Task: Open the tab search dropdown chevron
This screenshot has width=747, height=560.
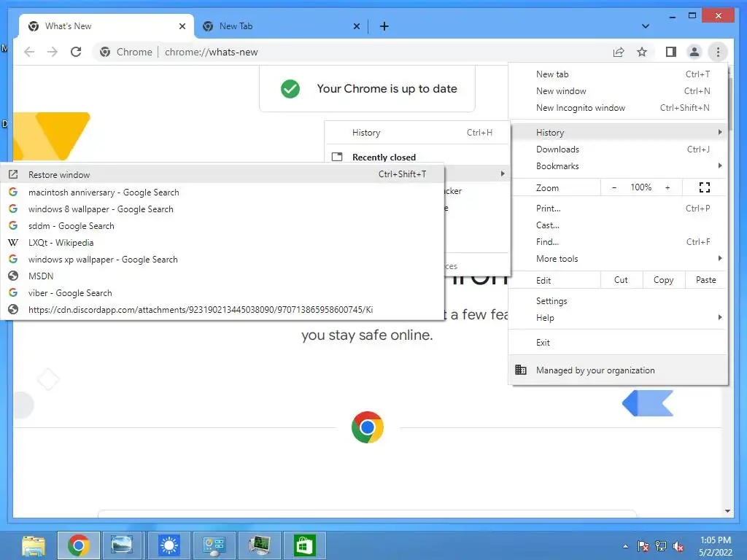Action: pyautogui.click(x=646, y=26)
